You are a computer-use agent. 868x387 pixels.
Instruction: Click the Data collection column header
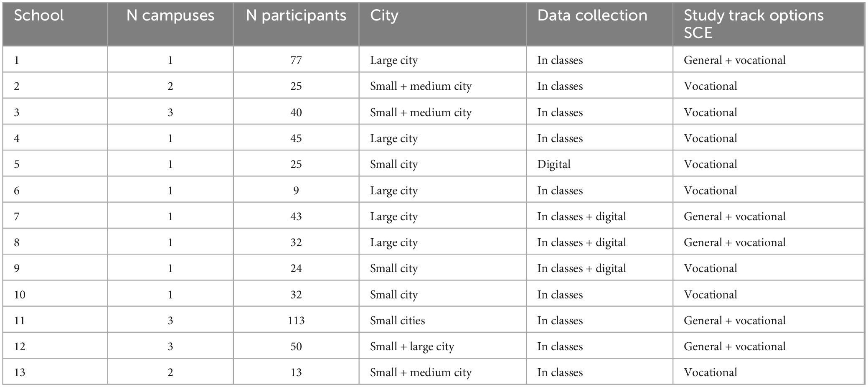tap(600, 24)
